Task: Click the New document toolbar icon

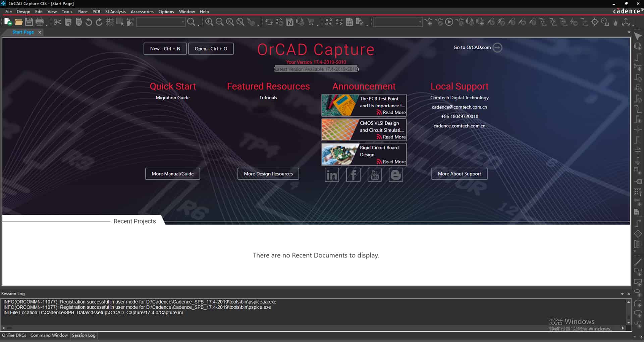Action: (x=8, y=22)
